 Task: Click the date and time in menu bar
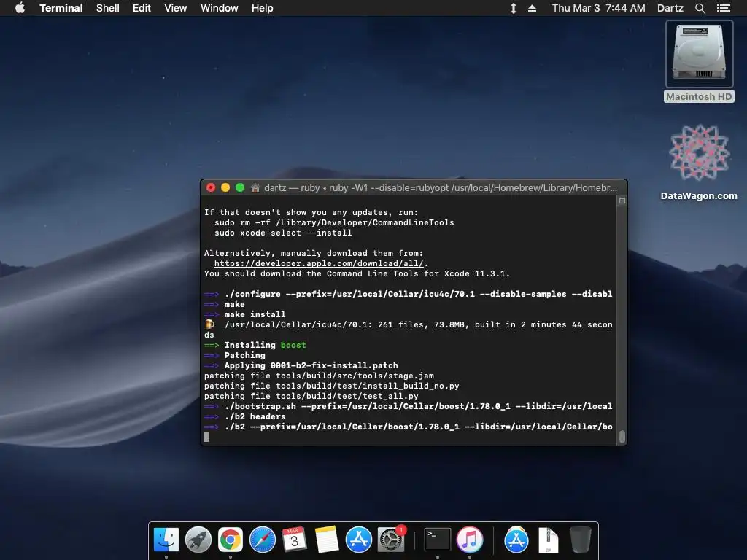[x=598, y=8]
